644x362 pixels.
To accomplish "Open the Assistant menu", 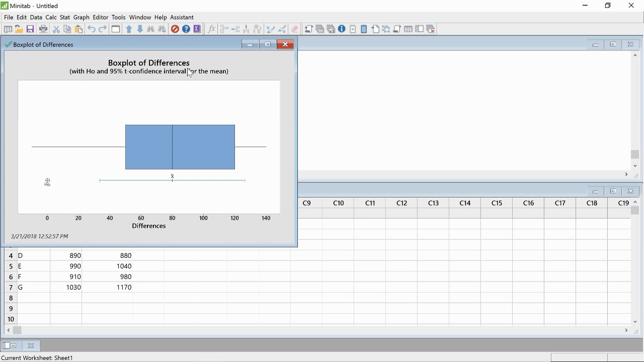I will [182, 17].
